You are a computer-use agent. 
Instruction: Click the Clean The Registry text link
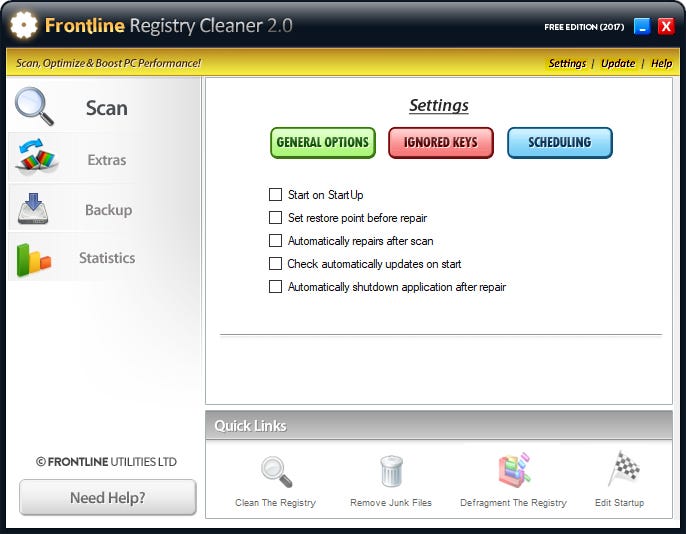[275, 503]
